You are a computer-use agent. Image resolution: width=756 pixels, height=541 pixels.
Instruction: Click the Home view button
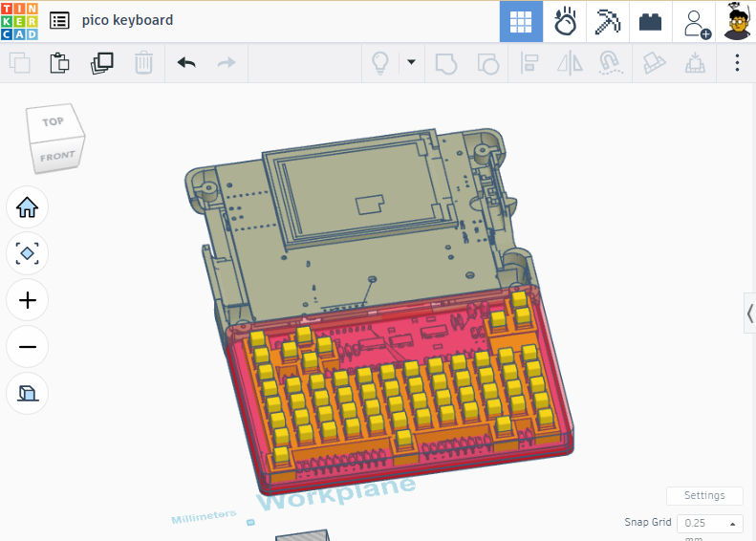tap(27, 207)
